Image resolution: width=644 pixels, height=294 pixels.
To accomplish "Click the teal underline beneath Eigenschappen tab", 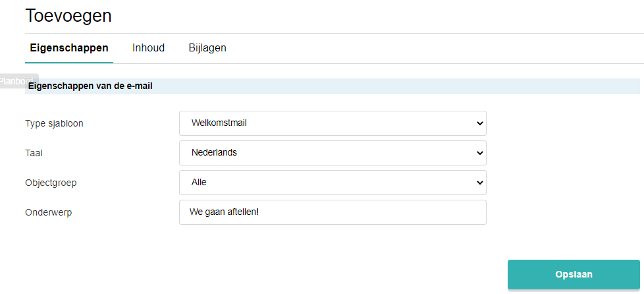I will click(x=69, y=63).
